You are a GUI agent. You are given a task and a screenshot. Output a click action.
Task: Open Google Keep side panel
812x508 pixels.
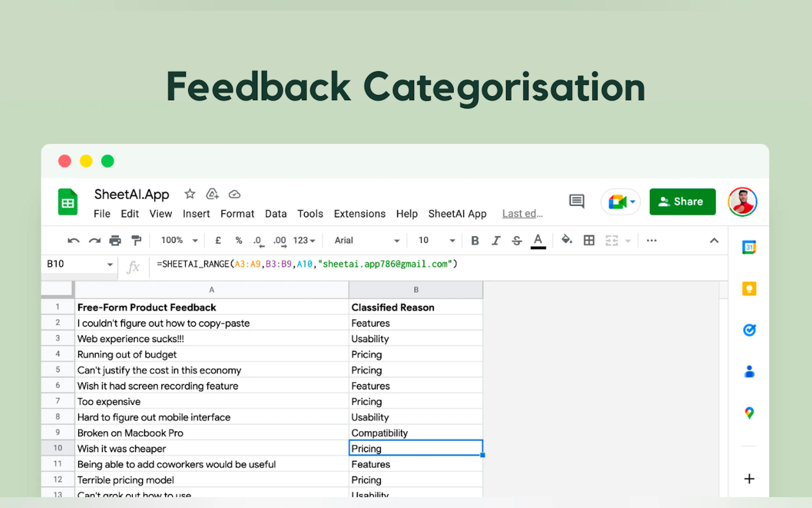(x=749, y=289)
